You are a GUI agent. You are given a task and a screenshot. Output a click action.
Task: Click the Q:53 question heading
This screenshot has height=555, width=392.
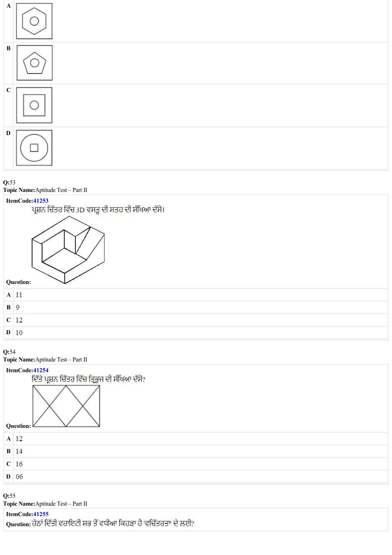pos(9,182)
